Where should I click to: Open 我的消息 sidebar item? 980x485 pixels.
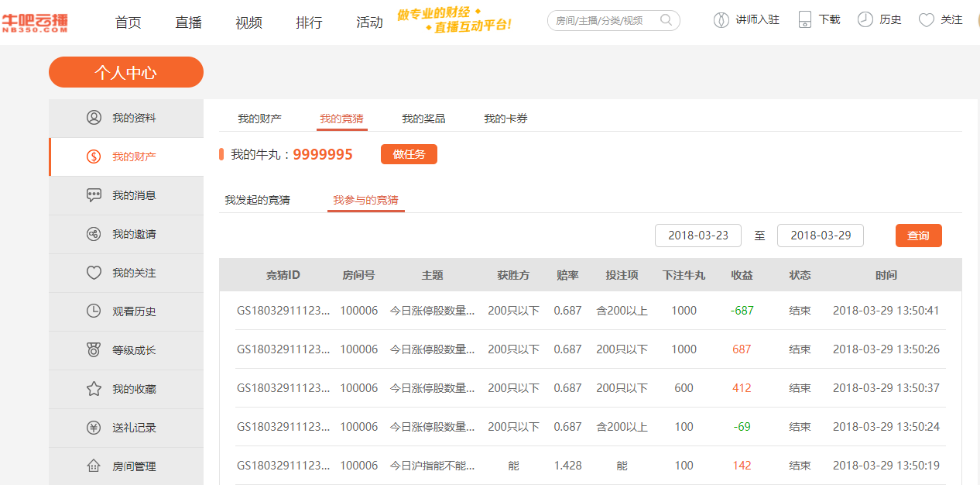[126, 195]
